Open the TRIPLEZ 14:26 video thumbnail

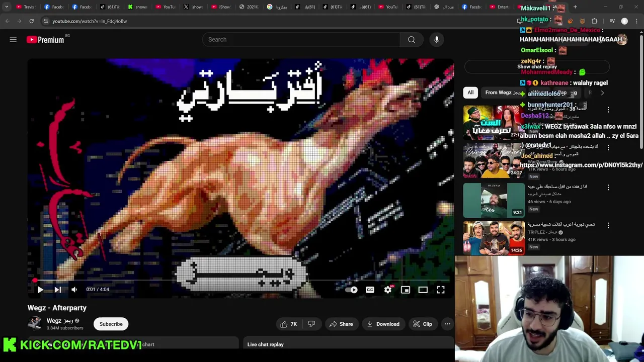click(494, 238)
